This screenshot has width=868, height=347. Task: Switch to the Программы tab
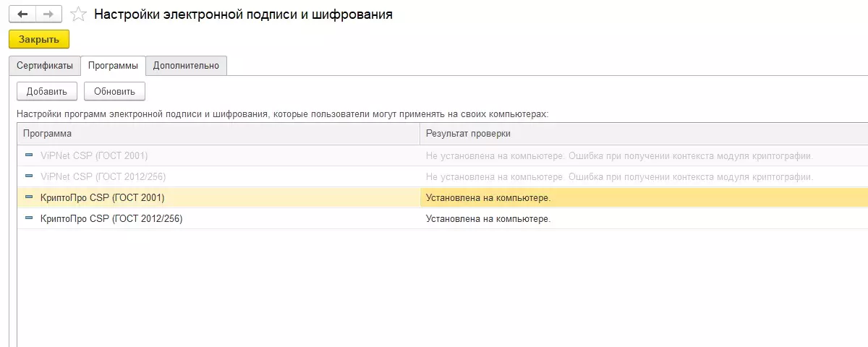113,66
